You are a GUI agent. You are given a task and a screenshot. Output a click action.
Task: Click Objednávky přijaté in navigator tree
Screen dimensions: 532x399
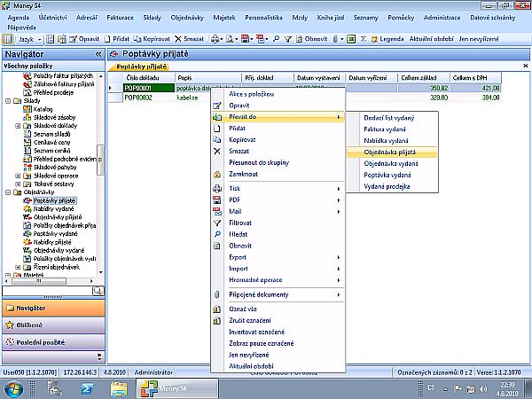58,217
